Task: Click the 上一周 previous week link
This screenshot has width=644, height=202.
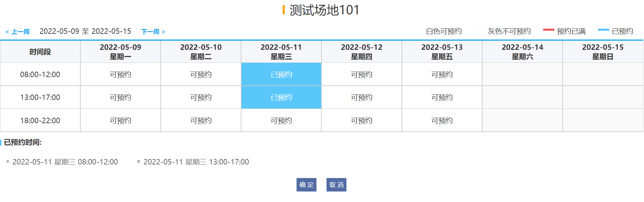Action: click(18, 31)
